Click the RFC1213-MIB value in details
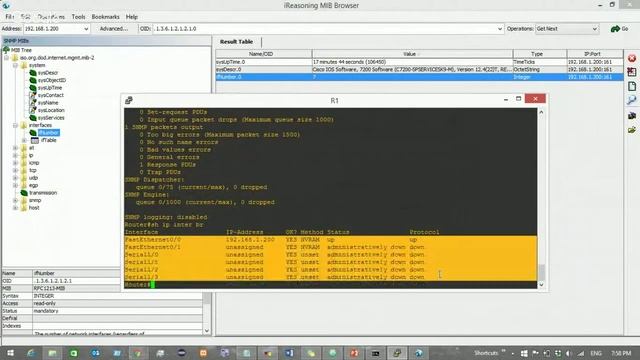The width and height of the screenshot is (640, 360). (x=49, y=288)
